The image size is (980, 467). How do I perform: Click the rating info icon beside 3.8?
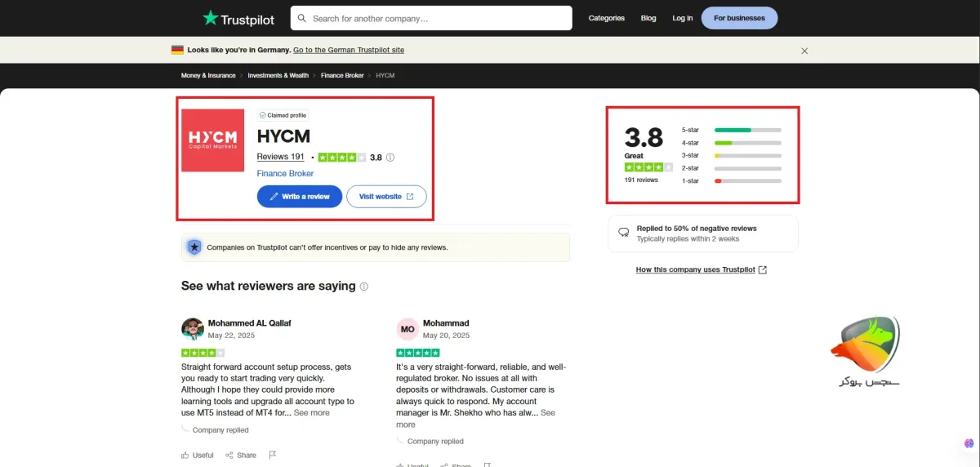pos(390,158)
